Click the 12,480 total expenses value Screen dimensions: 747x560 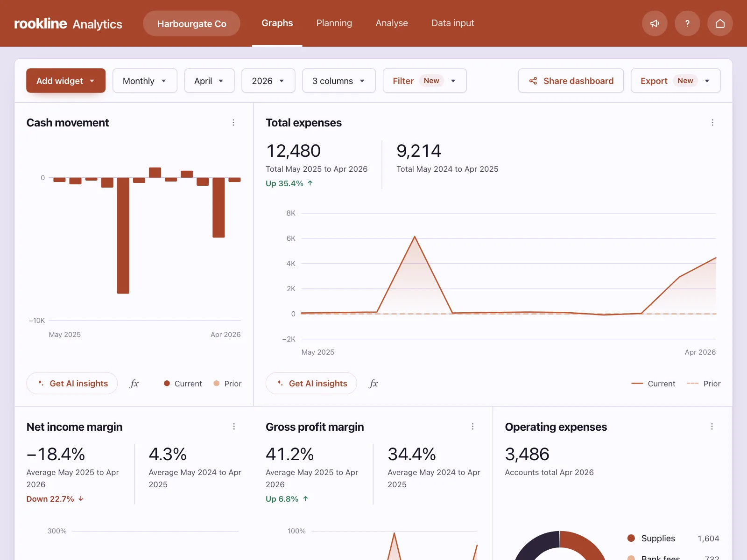point(293,151)
